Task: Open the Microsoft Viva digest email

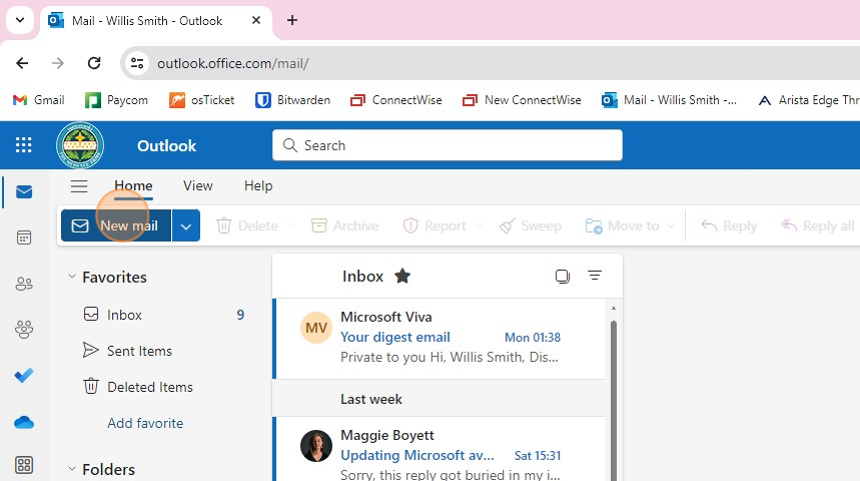Action: pos(439,339)
